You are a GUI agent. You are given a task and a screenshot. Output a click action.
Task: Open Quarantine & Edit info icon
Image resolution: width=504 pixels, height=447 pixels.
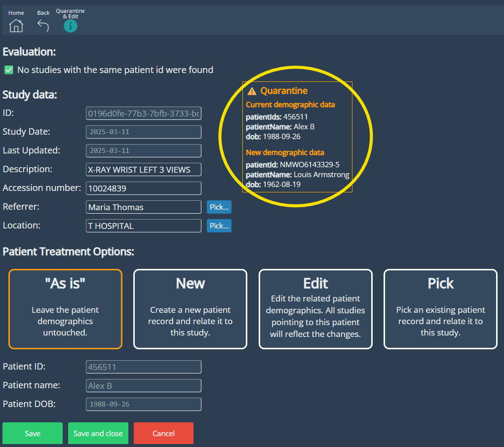[71, 26]
